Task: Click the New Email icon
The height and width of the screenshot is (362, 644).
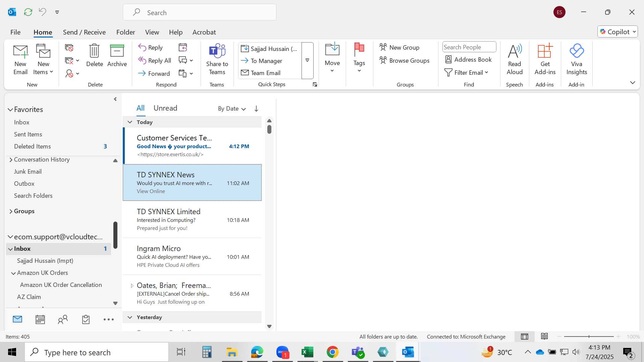Action: pos(20,60)
